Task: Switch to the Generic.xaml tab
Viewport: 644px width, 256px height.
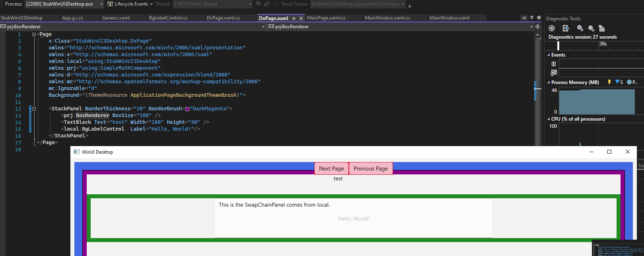Action: [123, 18]
